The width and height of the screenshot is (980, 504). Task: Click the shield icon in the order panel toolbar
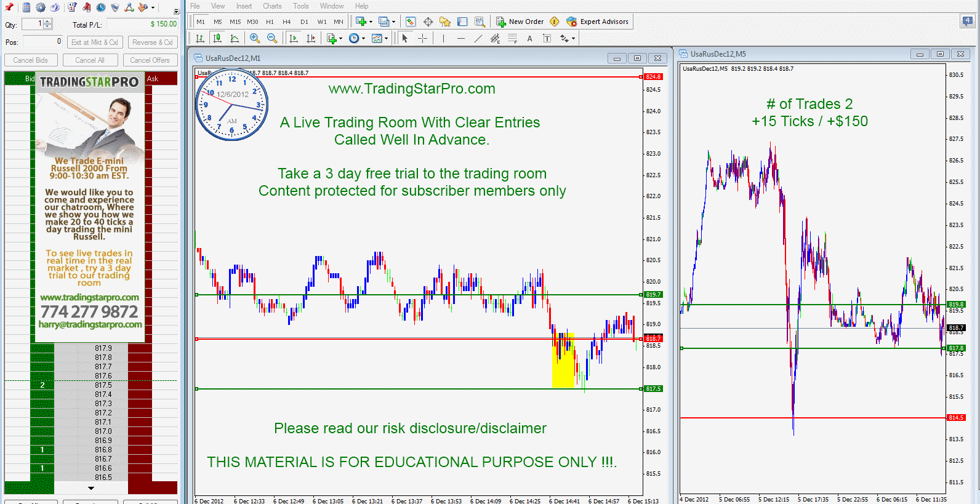click(114, 7)
